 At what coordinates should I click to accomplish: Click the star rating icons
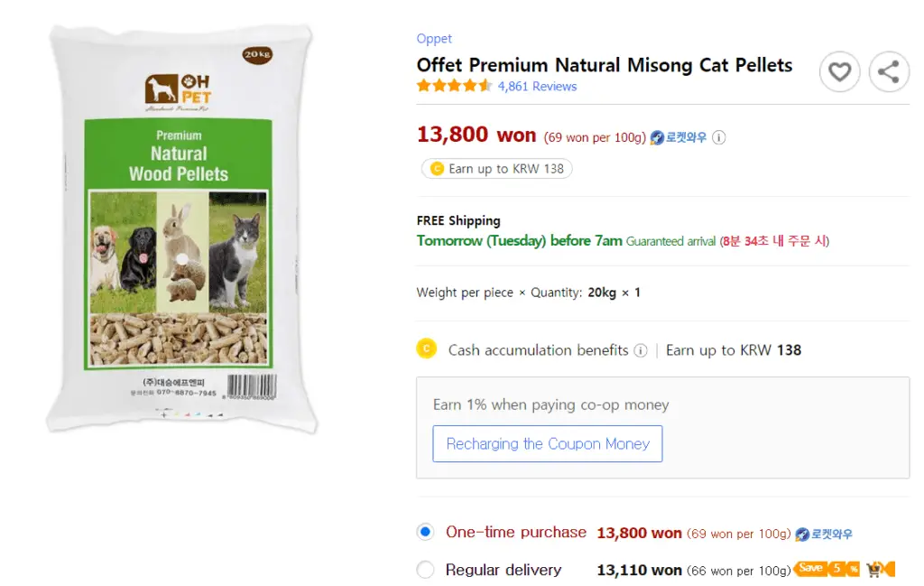[454, 86]
